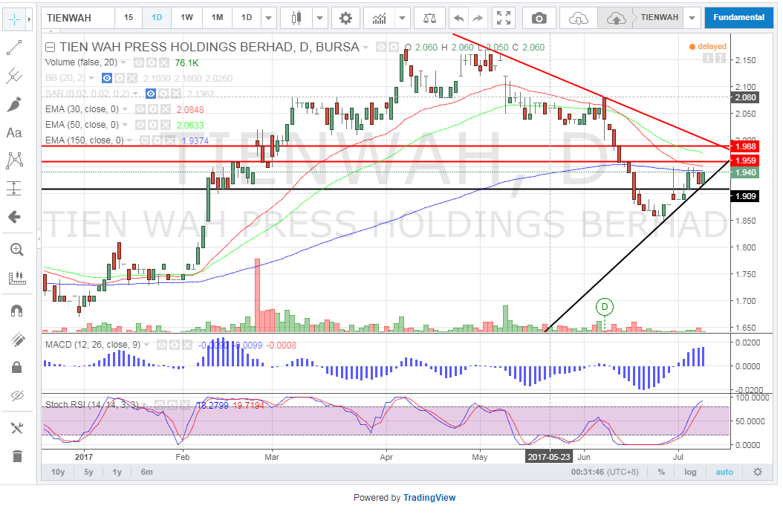
Task: Take a chart snapshot with camera icon
Action: coord(539,19)
